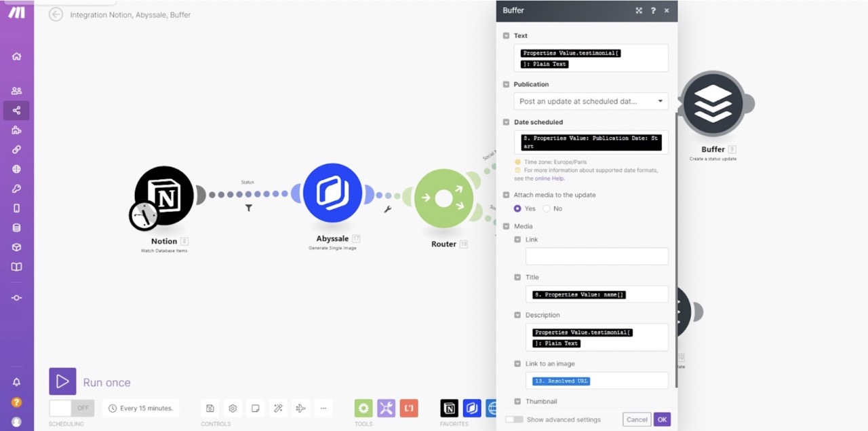
Task: Open Devices phone icon in sidebar
Action: 16,208
